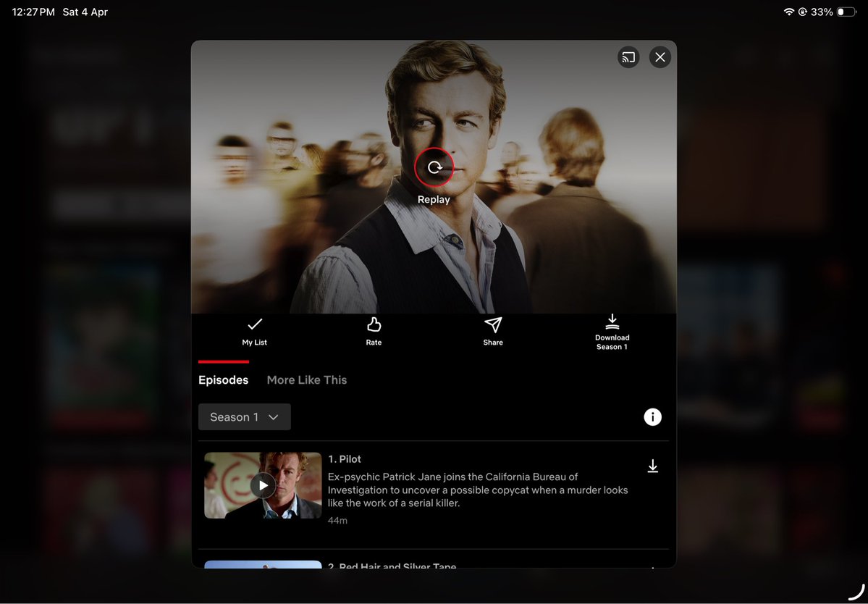Tap the 'Sat 4 Apr' date
Screen dimensions: 868x604
pos(85,12)
